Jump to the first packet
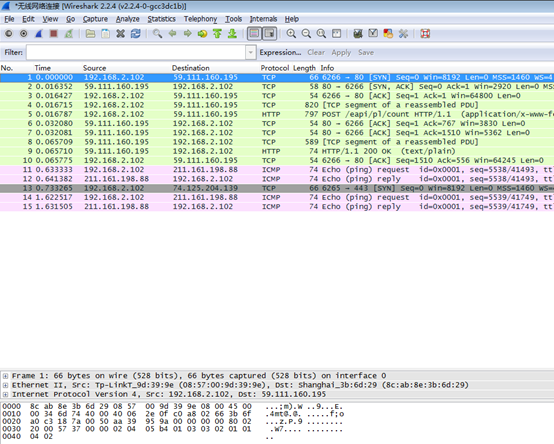The height and width of the screenshot is (444, 554). (x=217, y=34)
